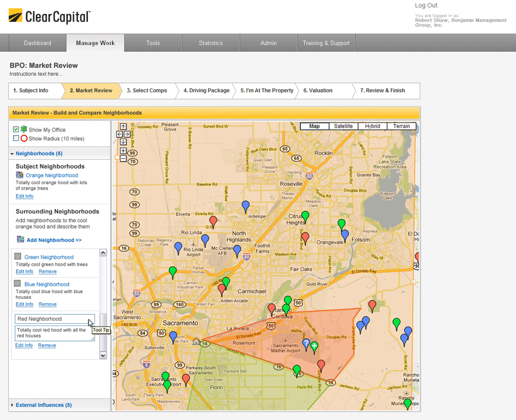Zoom out the map with minus button
Screen dimensions: 516x420
pos(123,159)
